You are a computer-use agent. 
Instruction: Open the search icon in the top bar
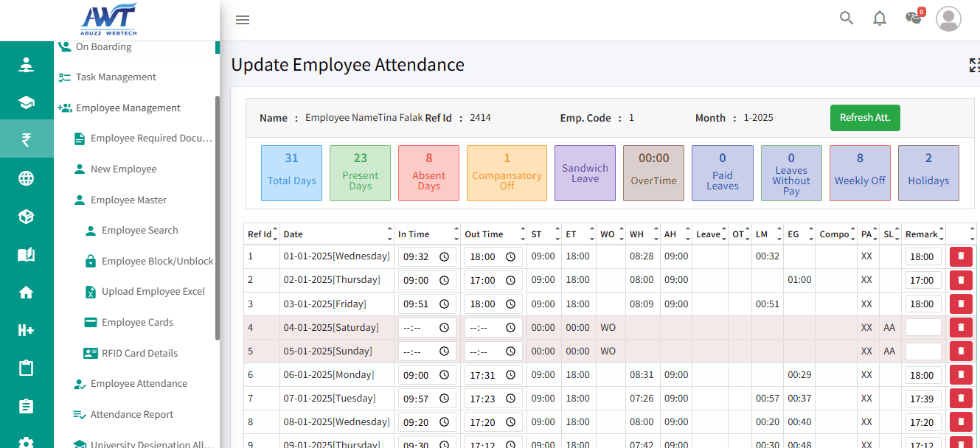click(x=846, y=18)
